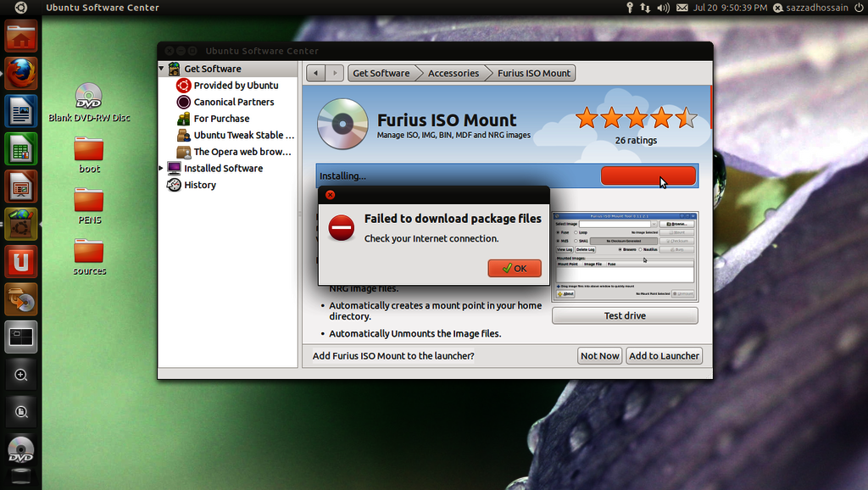Open History in the sidebar
The width and height of the screenshot is (868, 490).
(200, 185)
